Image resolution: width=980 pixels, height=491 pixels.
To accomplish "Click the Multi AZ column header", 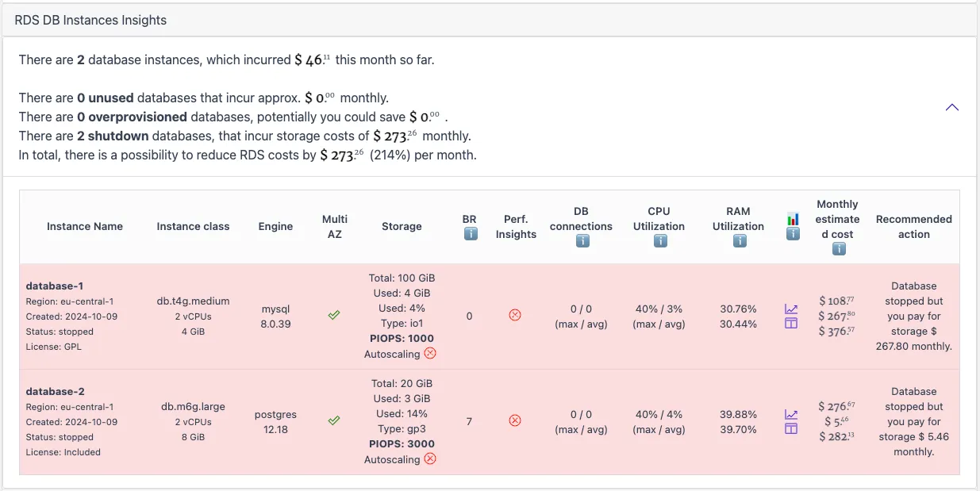I will click(x=335, y=226).
